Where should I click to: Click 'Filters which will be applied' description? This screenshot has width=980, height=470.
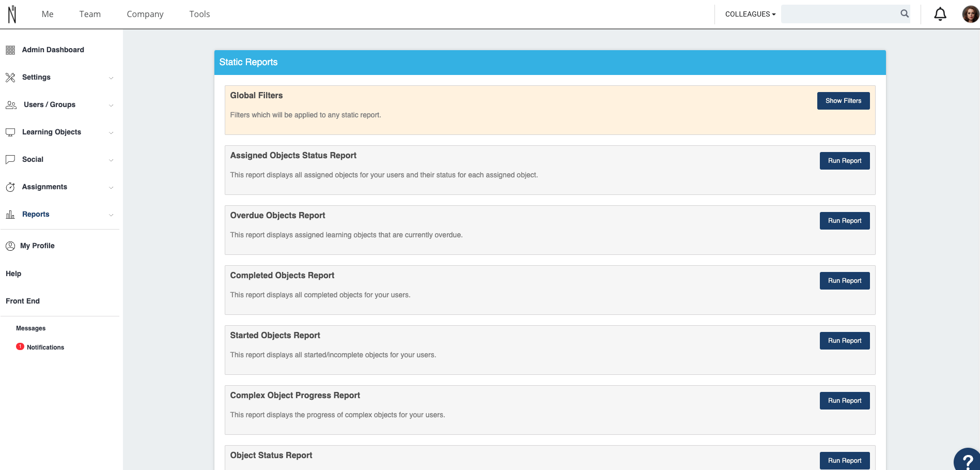[x=305, y=115]
